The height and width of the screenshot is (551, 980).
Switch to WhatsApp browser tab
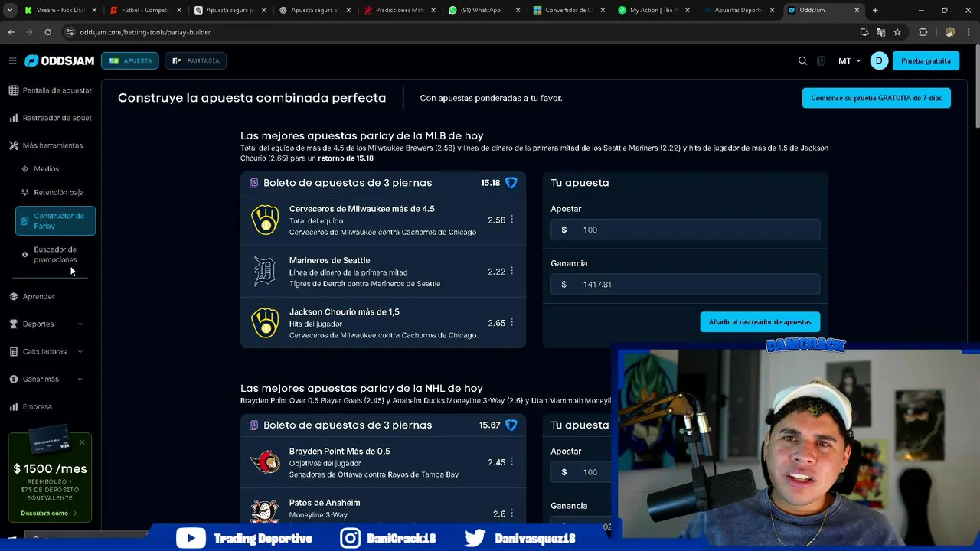click(484, 10)
